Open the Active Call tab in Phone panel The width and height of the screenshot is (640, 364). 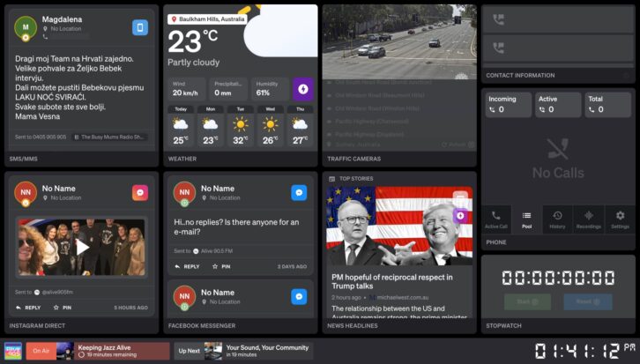click(496, 219)
